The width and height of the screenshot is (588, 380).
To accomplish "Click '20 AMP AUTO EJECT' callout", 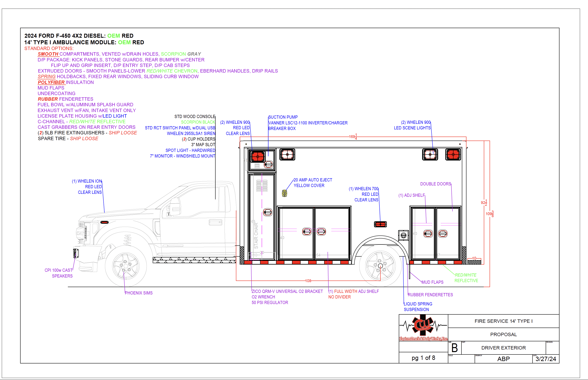I will (313, 180).
